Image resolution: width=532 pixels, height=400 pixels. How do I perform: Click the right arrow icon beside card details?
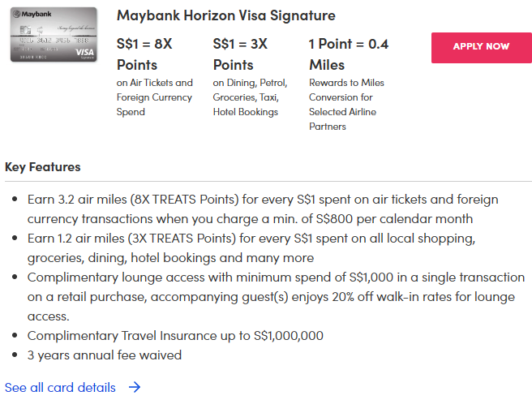[135, 387]
